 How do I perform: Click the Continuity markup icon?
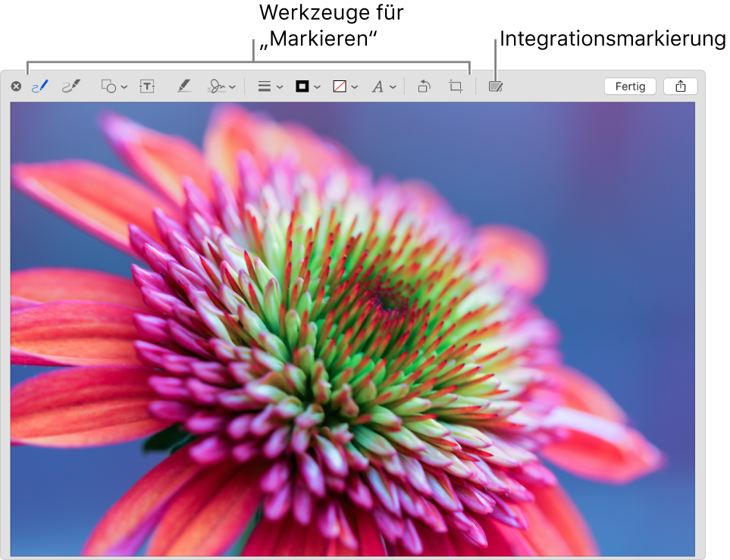coord(495,86)
